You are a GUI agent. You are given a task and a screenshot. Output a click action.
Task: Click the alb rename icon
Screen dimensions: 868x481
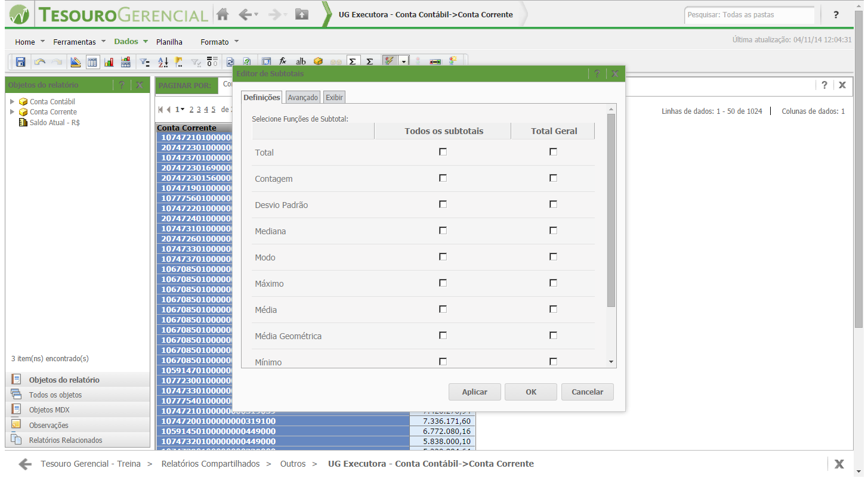[301, 61]
